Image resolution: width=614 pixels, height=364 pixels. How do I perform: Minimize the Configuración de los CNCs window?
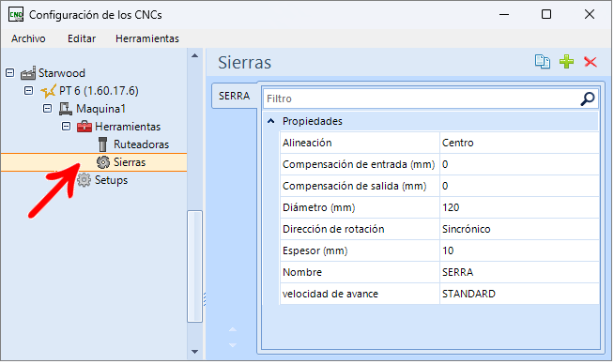[504, 14]
